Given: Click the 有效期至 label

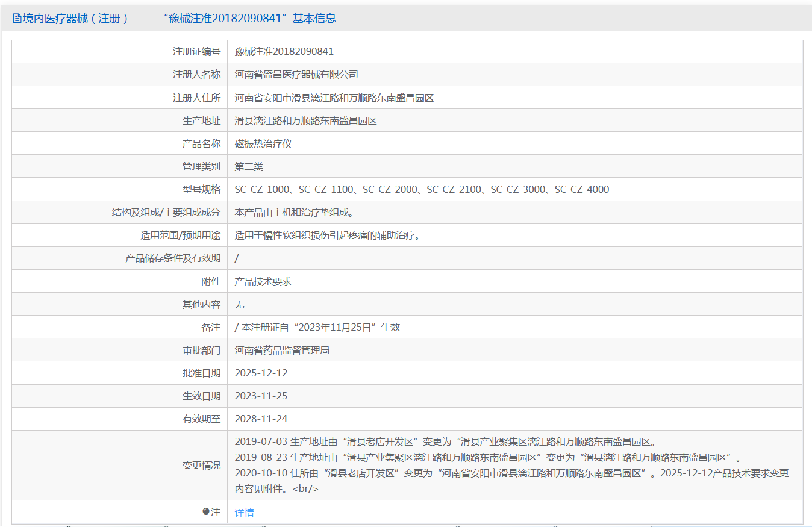Looking at the screenshot, I should tap(201, 419).
